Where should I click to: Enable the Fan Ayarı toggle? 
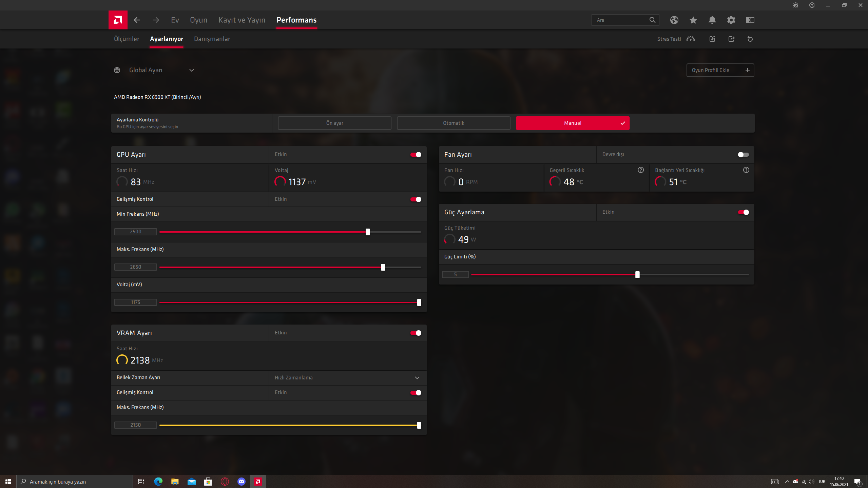[743, 155]
